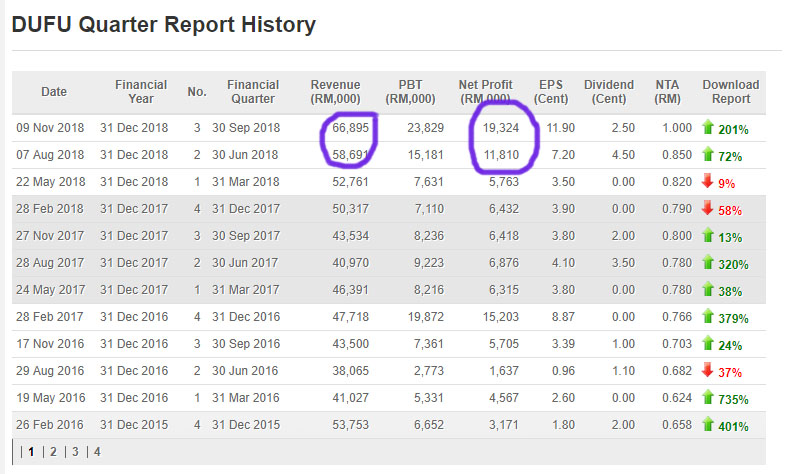The width and height of the screenshot is (785, 474).
Task: Select PBT value 15,181
Action: 426,155
